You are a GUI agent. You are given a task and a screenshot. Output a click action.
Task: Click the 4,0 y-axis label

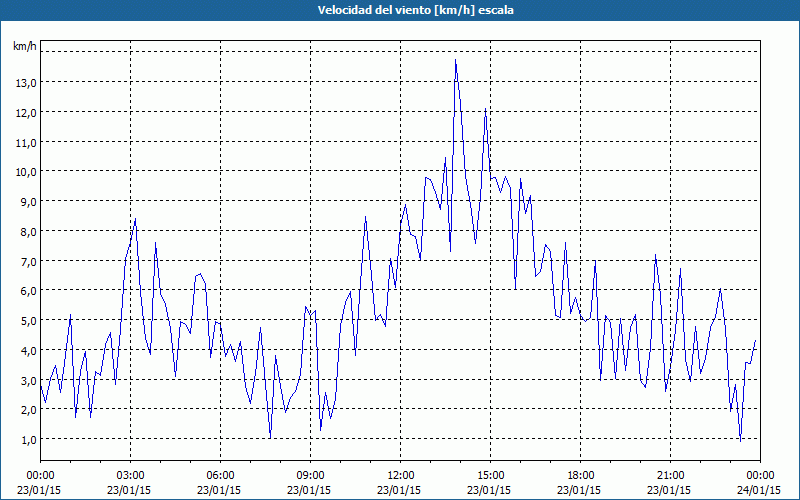[x=29, y=351]
